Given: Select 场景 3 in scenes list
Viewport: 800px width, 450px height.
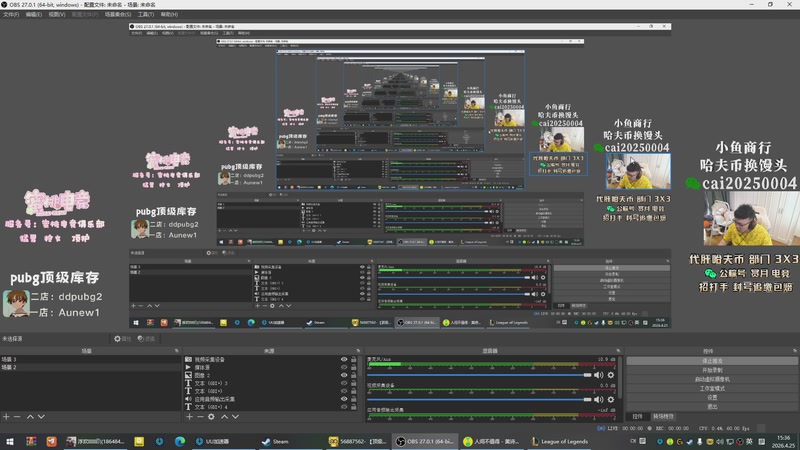Looking at the screenshot, I should click(x=90, y=359).
